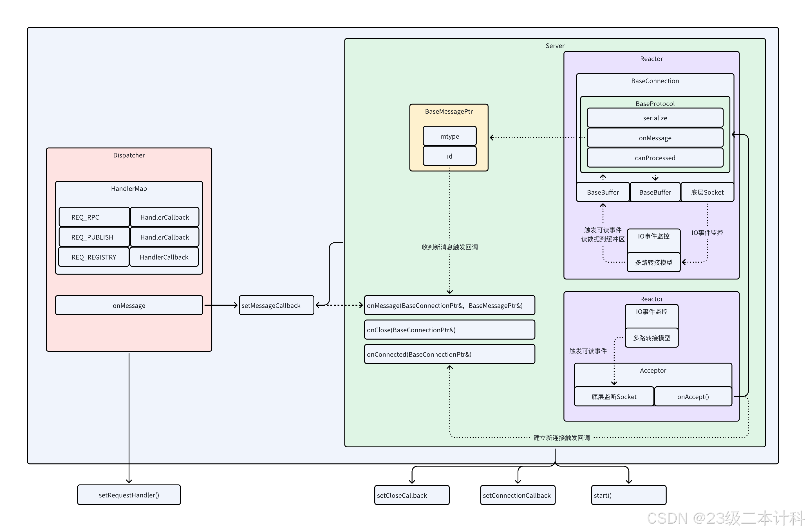Select the REQ_REGISTRY entry
The height and width of the screenshot is (532, 806).
94,257
